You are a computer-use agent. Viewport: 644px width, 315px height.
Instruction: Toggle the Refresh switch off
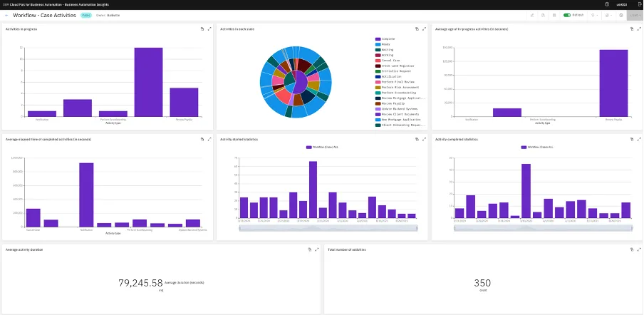click(x=567, y=15)
